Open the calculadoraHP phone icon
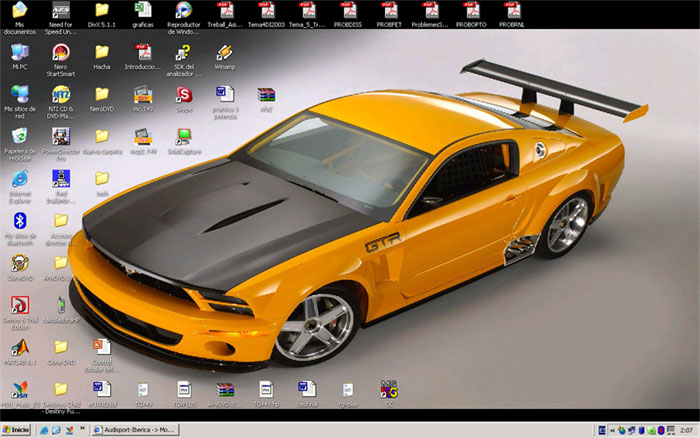Viewport: 700px width, 438px height. 61,305
